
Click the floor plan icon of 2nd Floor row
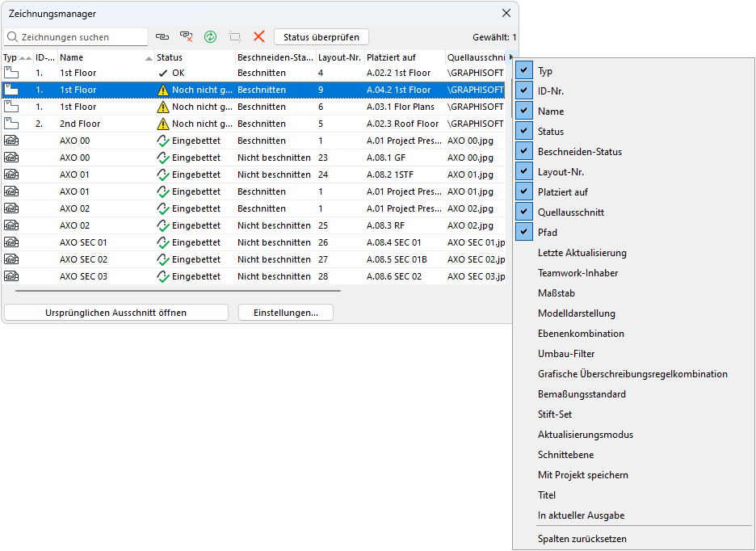coord(11,124)
